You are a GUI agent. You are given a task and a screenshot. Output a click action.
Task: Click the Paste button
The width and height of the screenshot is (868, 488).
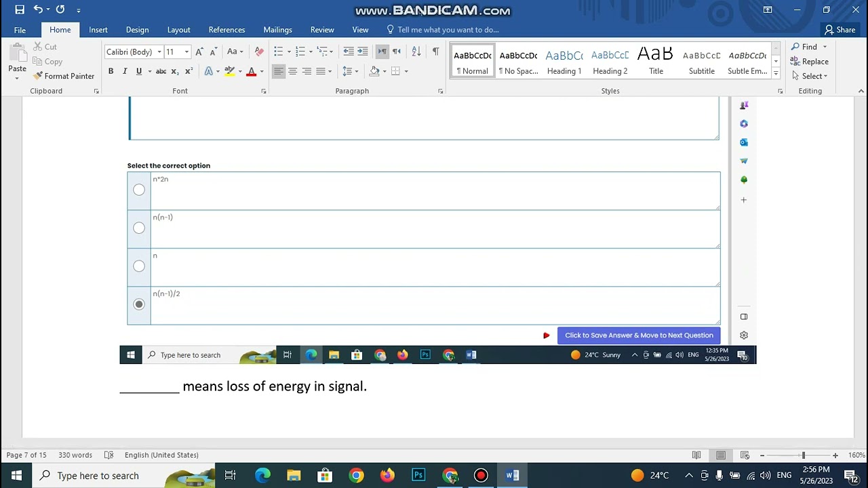coord(17,61)
